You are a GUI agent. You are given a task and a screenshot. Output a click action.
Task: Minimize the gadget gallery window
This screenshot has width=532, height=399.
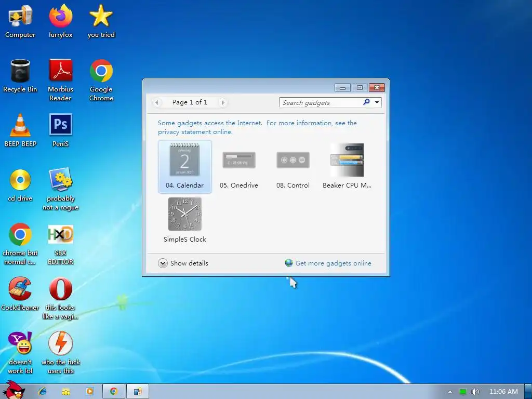point(343,88)
